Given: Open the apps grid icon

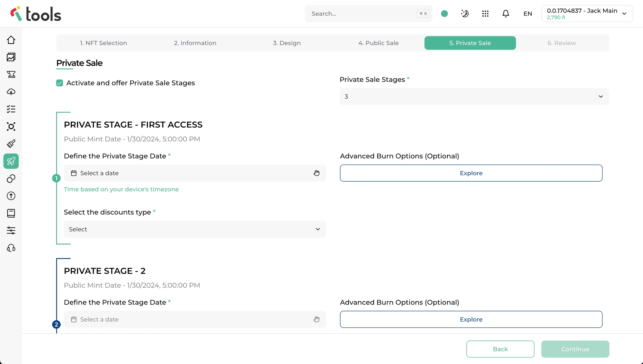Looking at the screenshot, I should pyautogui.click(x=485, y=14).
